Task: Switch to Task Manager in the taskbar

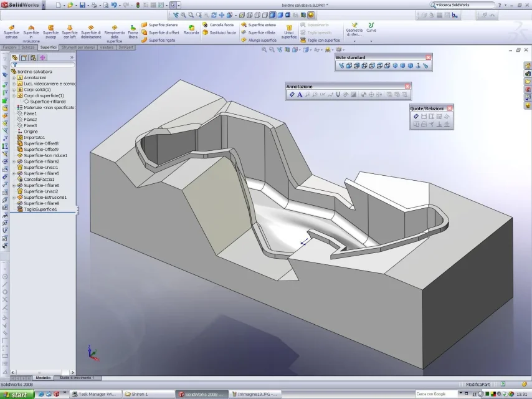Action: click(x=95, y=394)
